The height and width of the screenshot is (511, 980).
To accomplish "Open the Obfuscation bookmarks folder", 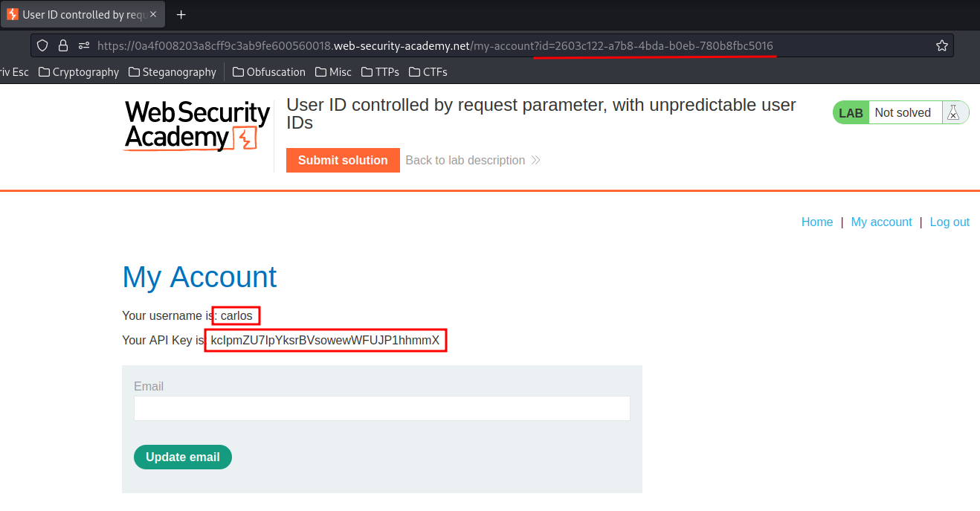I will coord(269,72).
